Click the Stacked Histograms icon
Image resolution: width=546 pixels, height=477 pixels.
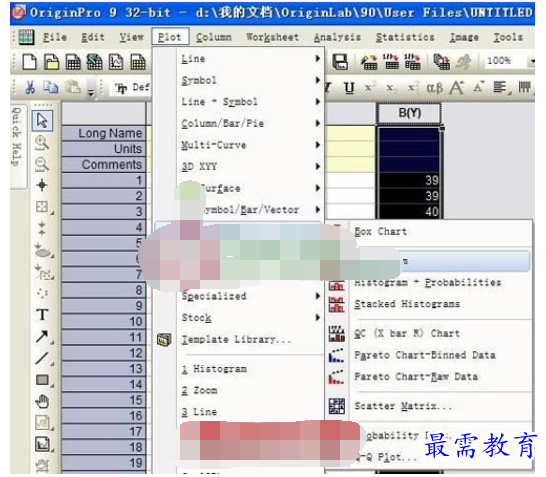point(337,304)
